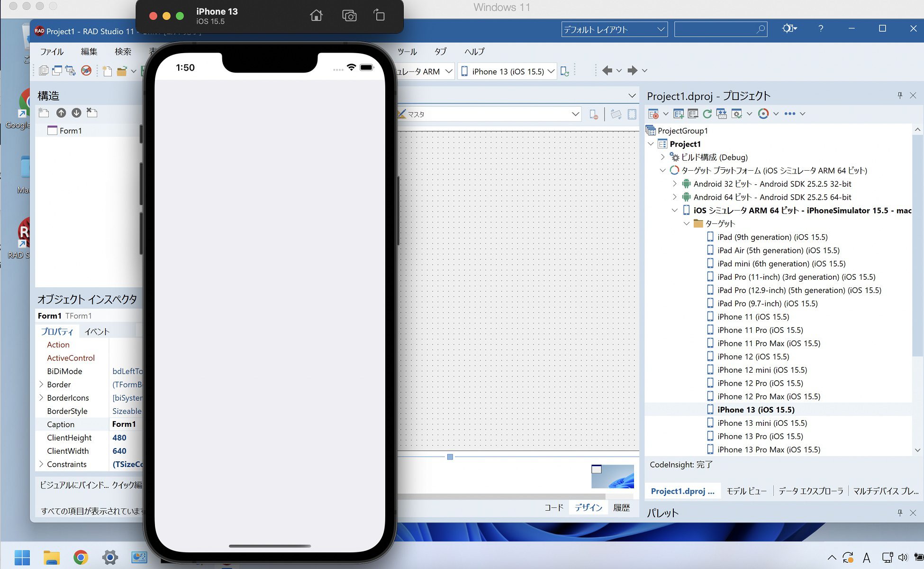The width and height of the screenshot is (924, 569).
Task: Switch to the イベント tab in Object Inspector
Action: coord(97,331)
